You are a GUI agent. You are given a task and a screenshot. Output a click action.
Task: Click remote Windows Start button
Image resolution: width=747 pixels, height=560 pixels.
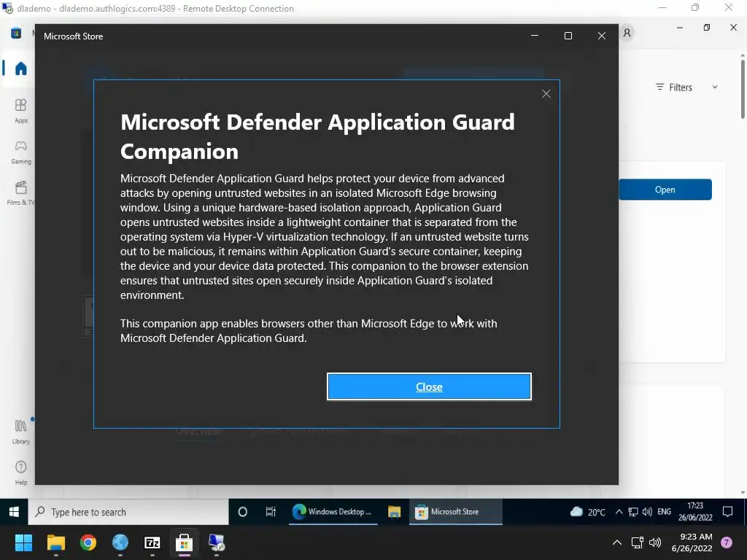(14, 512)
